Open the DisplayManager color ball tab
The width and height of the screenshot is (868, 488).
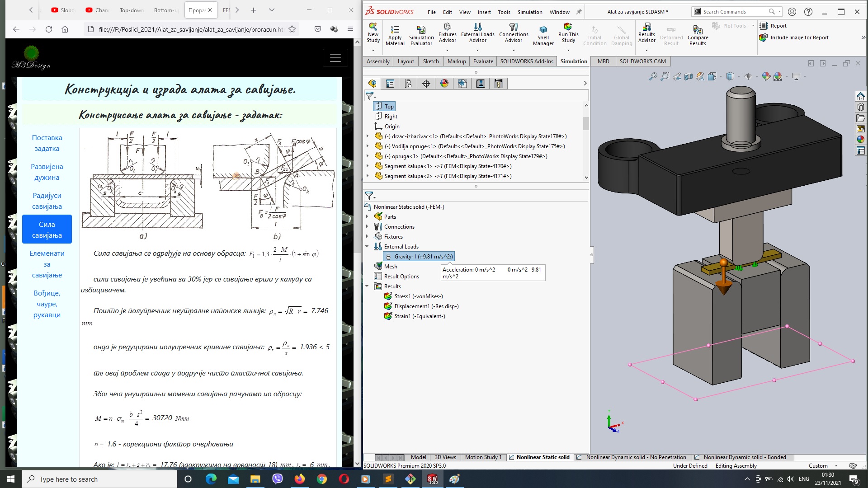click(x=444, y=84)
